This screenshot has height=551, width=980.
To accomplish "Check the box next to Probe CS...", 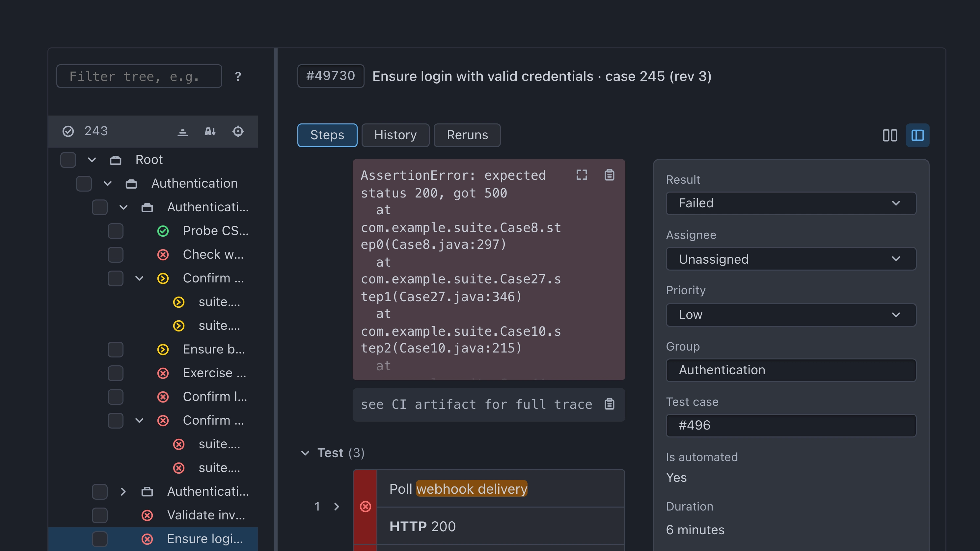I will (115, 231).
